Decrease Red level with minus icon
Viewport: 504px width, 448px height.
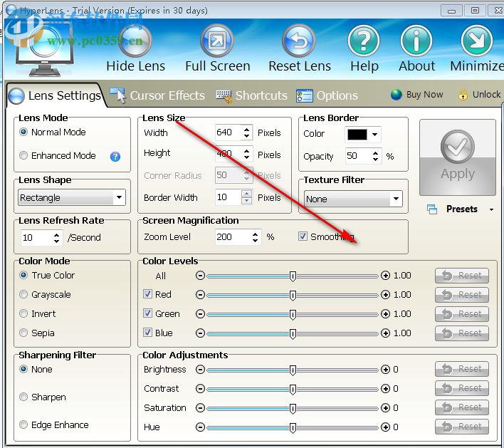(x=200, y=295)
